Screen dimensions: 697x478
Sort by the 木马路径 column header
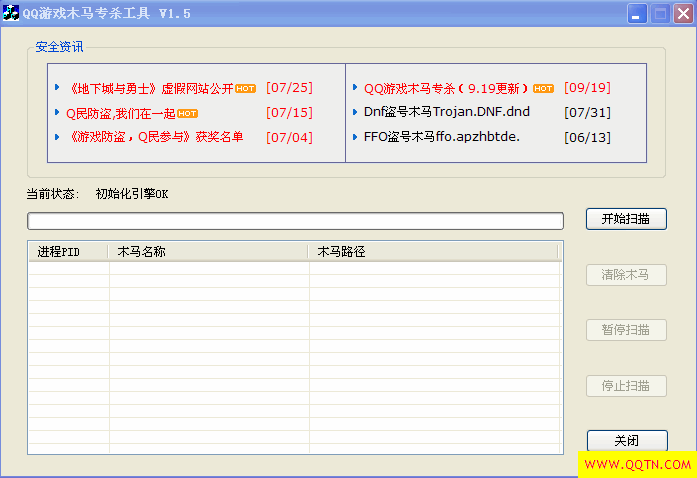pos(432,251)
